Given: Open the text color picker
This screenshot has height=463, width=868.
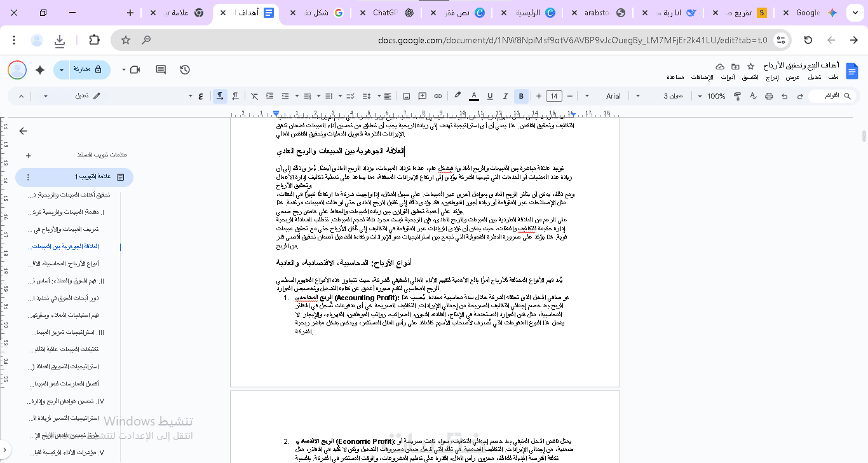Looking at the screenshot, I should coord(474,96).
